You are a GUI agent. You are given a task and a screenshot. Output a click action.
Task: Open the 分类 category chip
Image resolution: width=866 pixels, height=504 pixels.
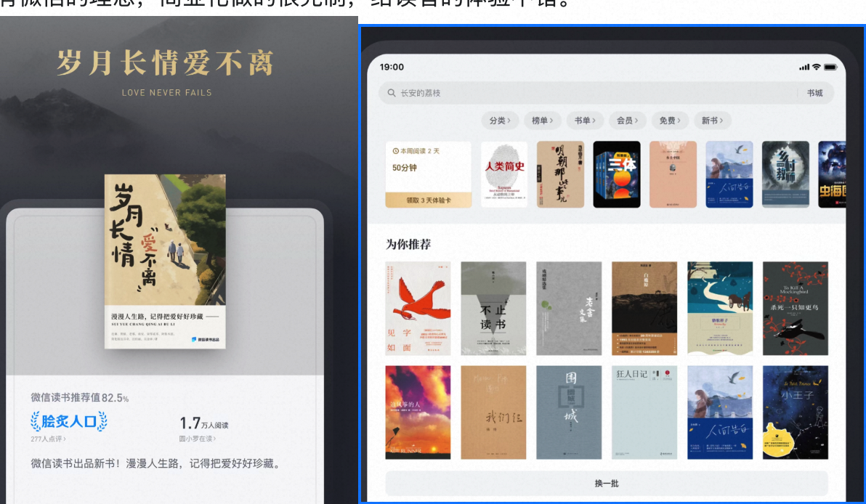[500, 121]
